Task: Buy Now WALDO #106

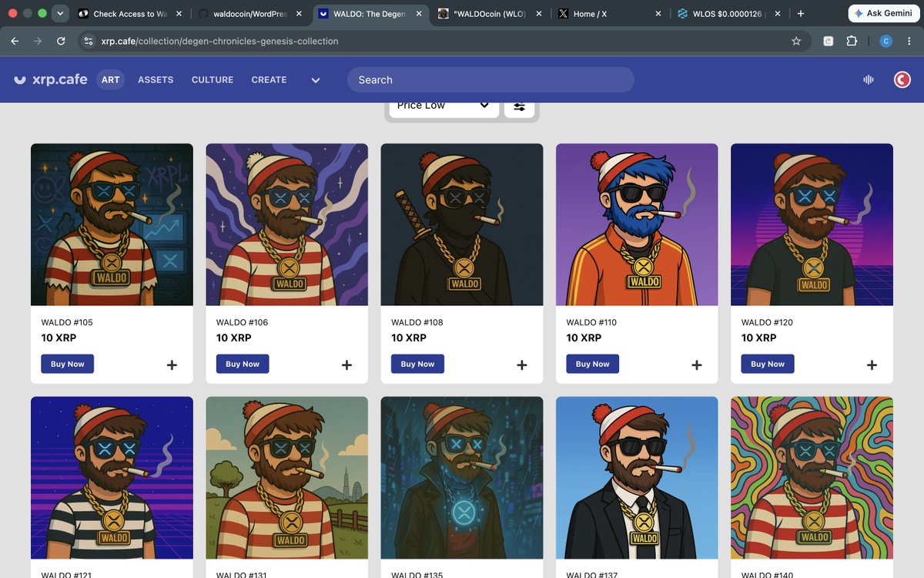Action: click(243, 364)
